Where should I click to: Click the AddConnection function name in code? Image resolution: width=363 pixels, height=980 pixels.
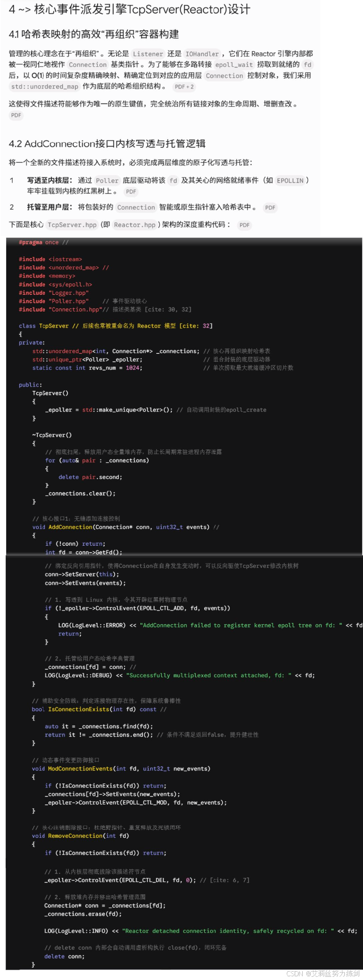pos(71,527)
